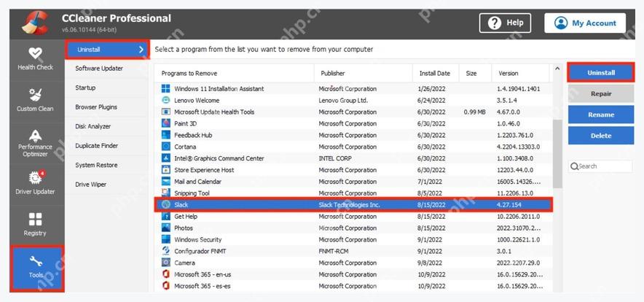
Task: Open Duplicate Finder in Tools menu
Action: click(x=96, y=146)
